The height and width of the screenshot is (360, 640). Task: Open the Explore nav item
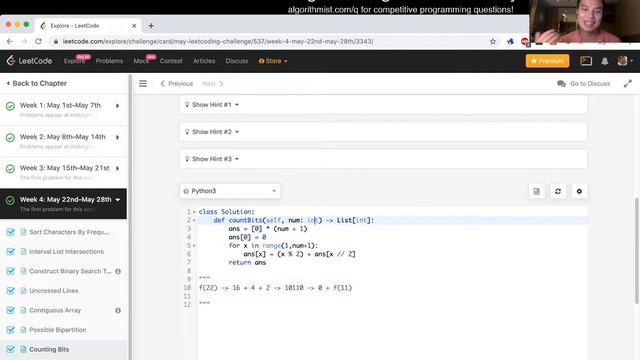point(74,61)
